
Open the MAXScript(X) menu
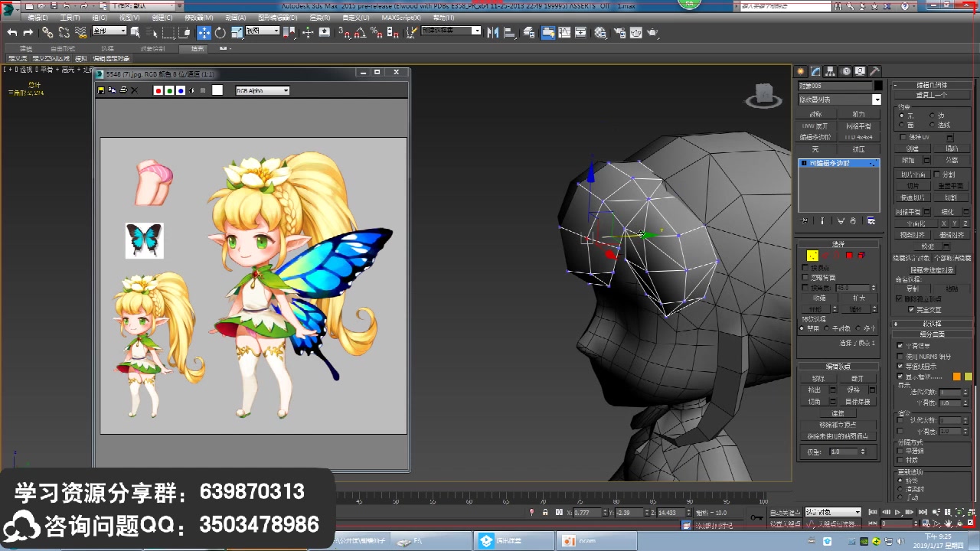pyautogui.click(x=401, y=18)
